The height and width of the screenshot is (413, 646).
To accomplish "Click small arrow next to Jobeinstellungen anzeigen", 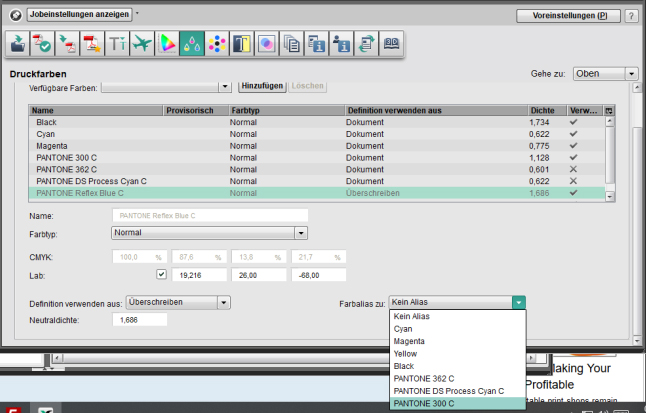I will (137, 13).
